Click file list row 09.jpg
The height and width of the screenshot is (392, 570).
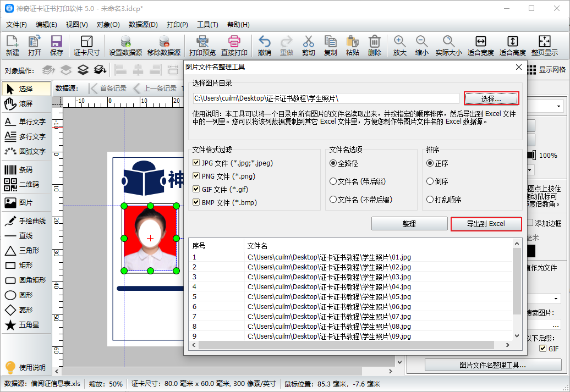coord(351,336)
